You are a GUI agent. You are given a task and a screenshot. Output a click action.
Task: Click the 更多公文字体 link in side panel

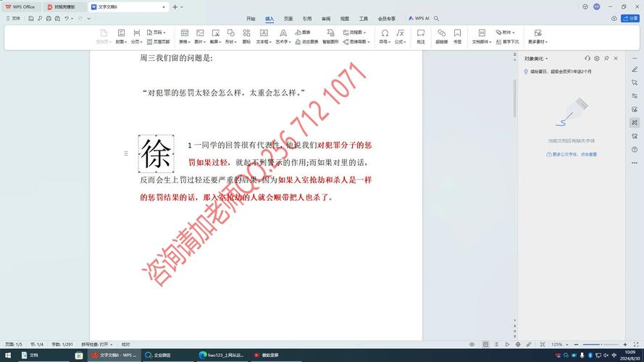(x=572, y=154)
